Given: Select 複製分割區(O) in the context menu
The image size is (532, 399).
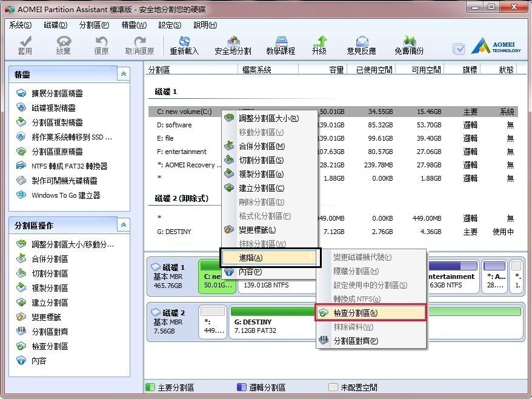Looking at the screenshot, I should click(x=270, y=174).
